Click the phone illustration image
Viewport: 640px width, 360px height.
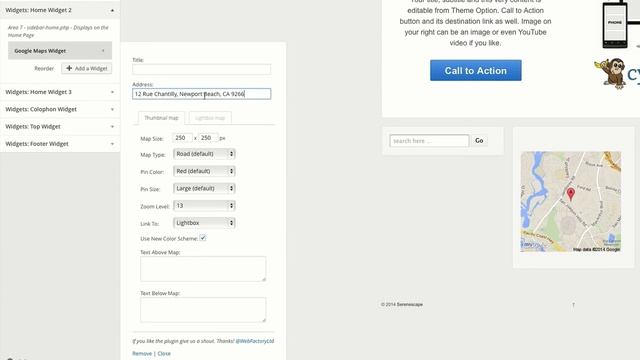point(615,25)
